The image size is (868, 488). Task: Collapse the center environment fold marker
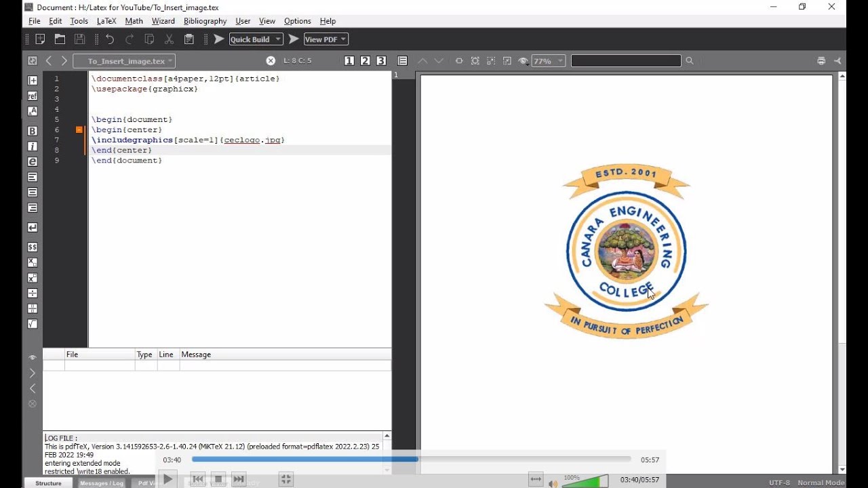point(79,129)
